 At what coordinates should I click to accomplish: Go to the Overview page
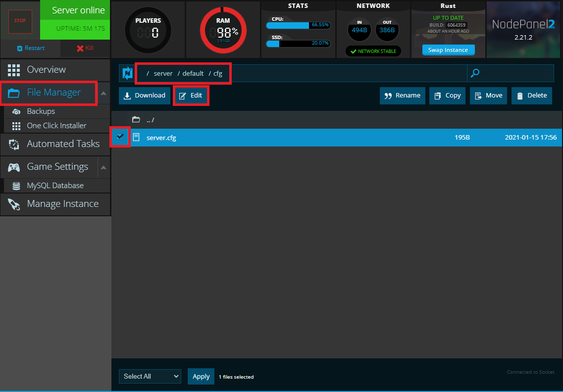(x=55, y=70)
